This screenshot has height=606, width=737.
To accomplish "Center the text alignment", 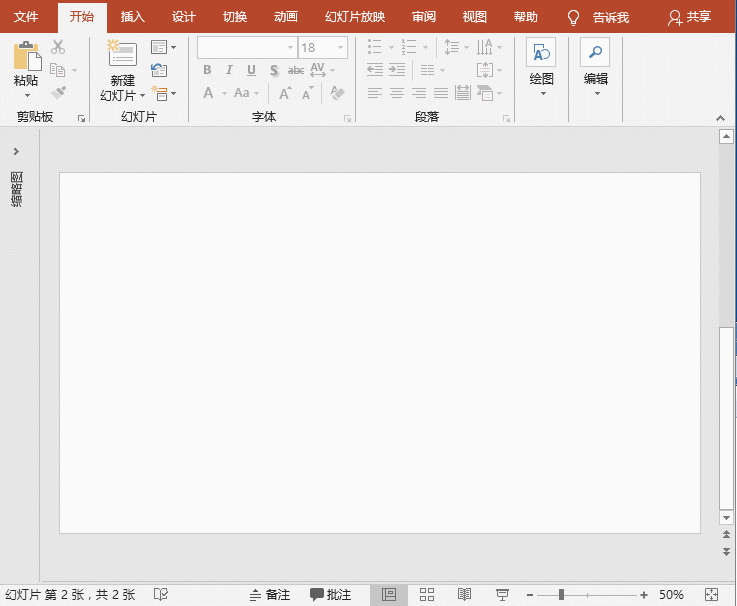I will point(397,93).
